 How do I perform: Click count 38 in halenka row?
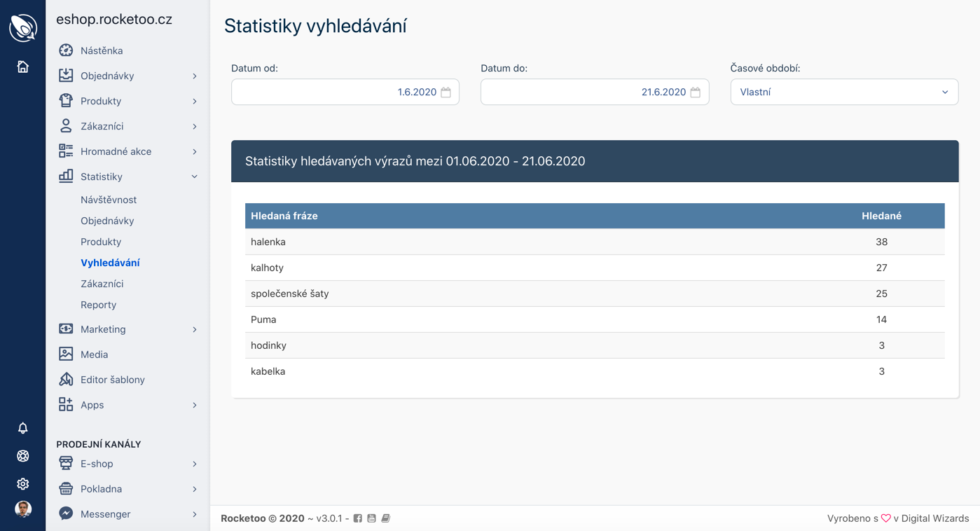(881, 242)
